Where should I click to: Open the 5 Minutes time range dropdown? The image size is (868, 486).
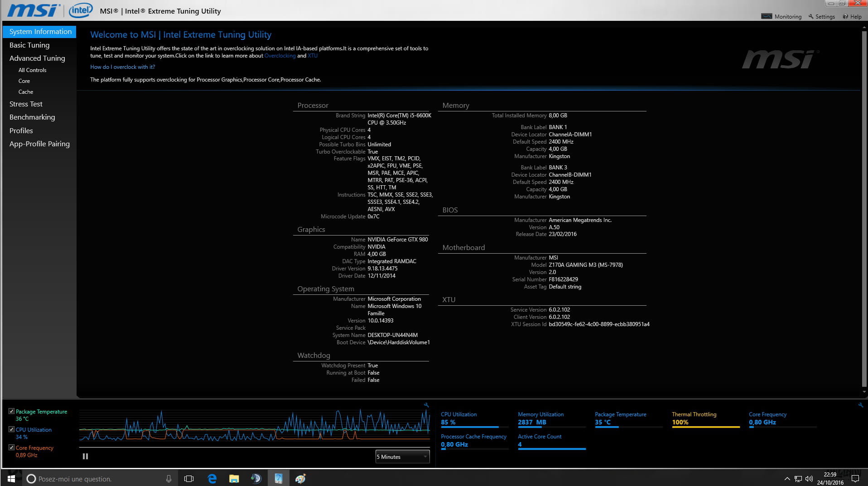[x=402, y=457]
